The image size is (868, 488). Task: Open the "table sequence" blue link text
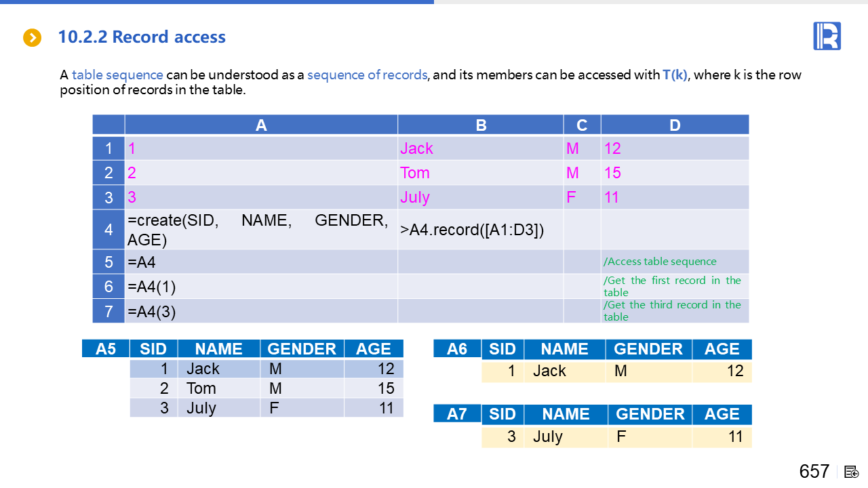(x=117, y=75)
